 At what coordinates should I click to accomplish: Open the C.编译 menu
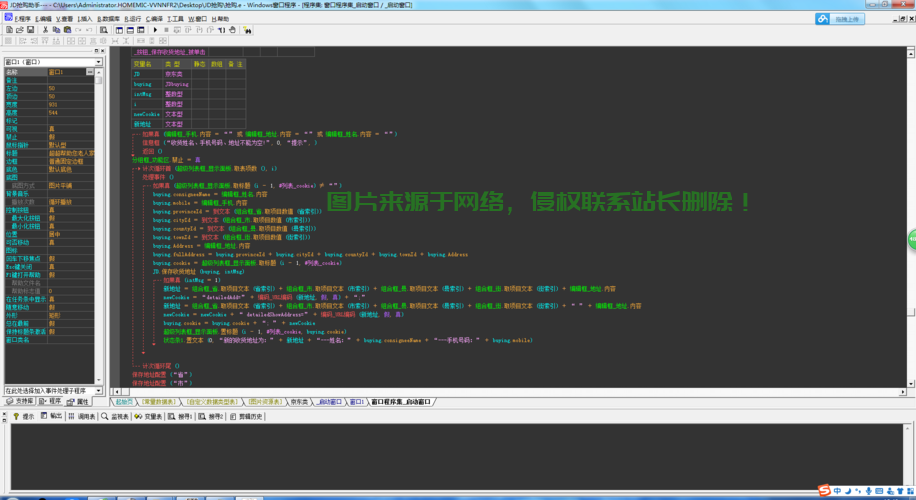coord(154,19)
